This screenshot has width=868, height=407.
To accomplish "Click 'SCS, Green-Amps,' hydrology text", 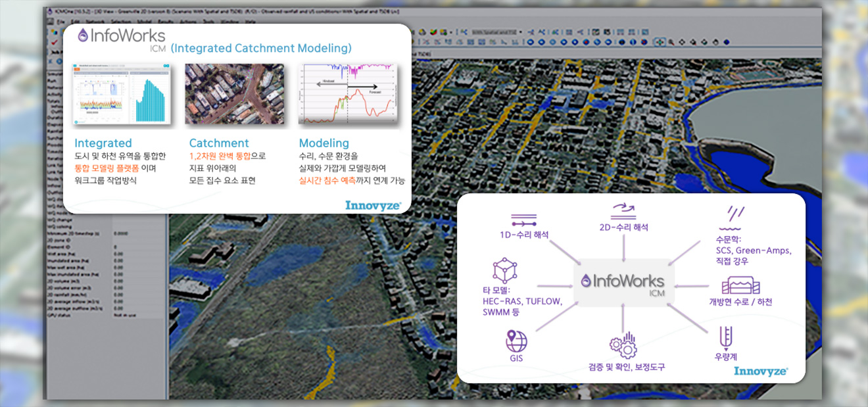I will [x=754, y=250].
